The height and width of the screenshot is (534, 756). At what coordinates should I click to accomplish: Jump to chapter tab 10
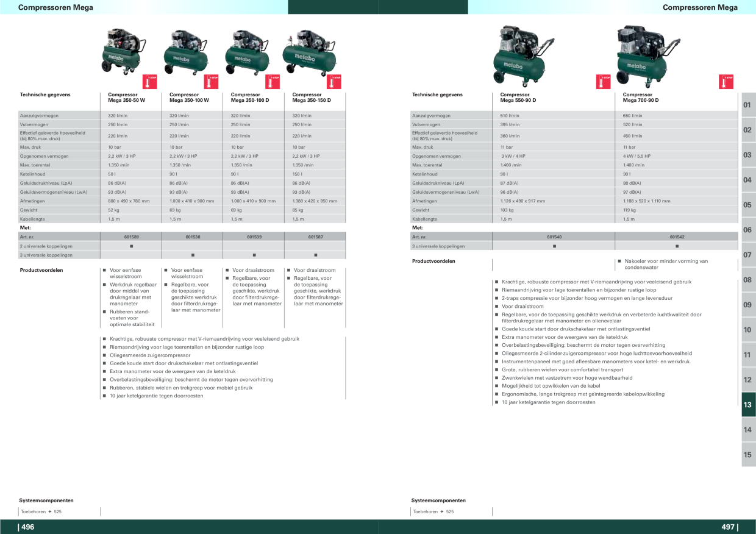748,330
